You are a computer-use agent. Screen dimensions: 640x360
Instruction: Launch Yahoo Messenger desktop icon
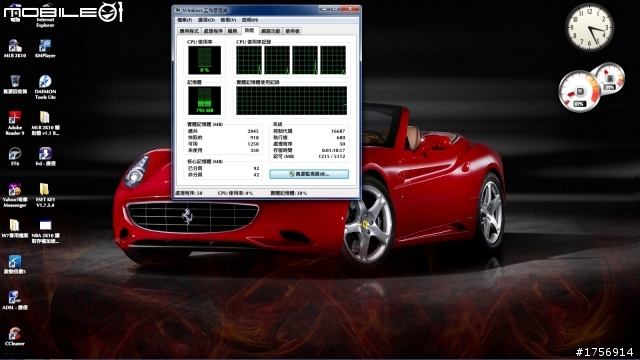click(x=15, y=195)
